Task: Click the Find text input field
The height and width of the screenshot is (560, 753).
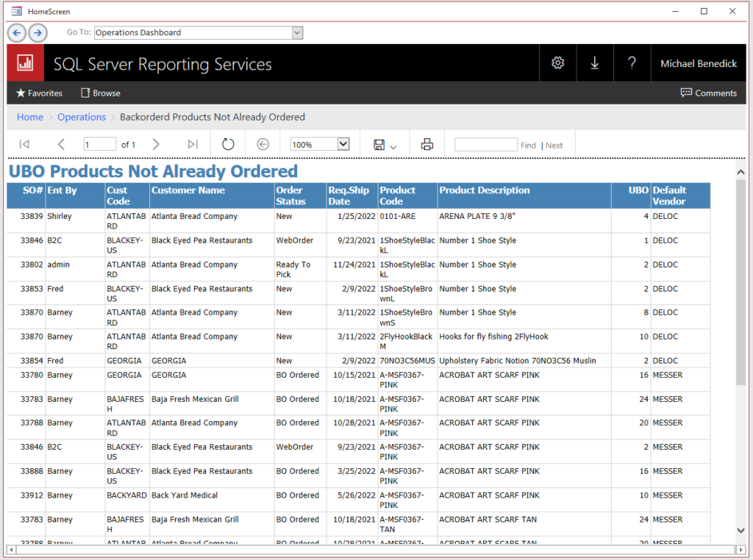Action: 485,145
